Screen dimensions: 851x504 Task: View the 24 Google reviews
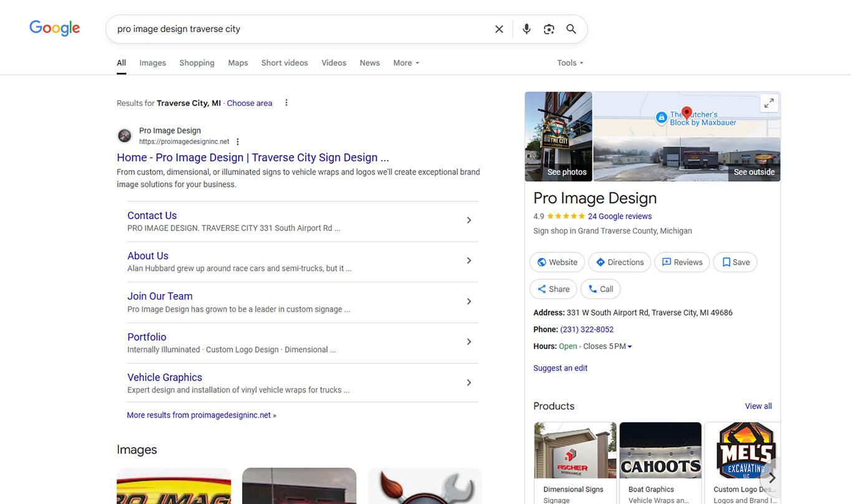click(620, 216)
